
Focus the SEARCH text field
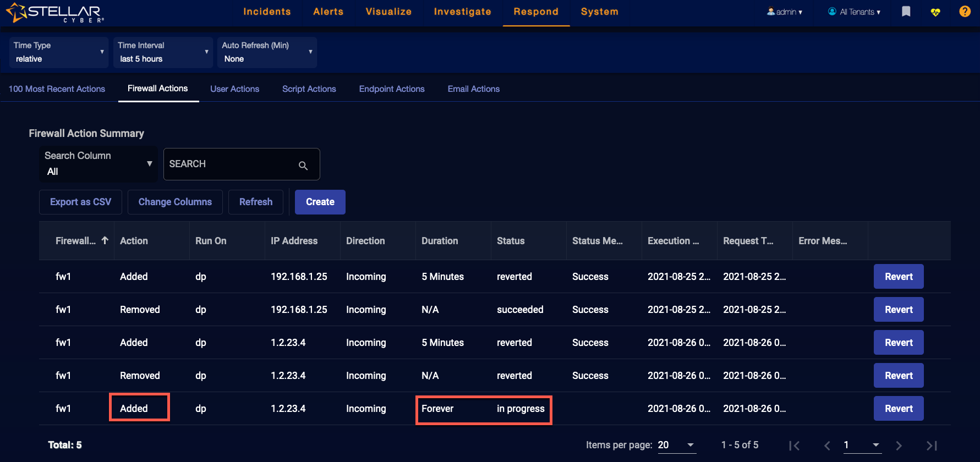(231, 164)
